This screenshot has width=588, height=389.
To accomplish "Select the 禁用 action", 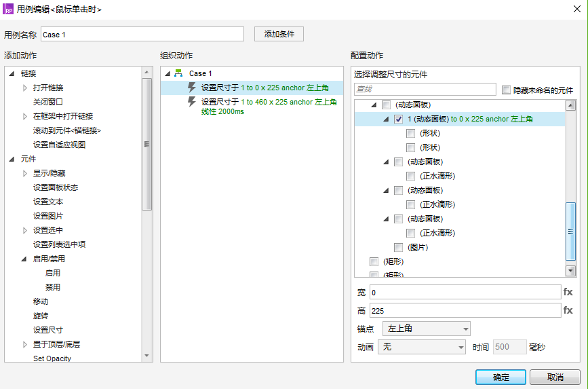I will pyautogui.click(x=52, y=287).
